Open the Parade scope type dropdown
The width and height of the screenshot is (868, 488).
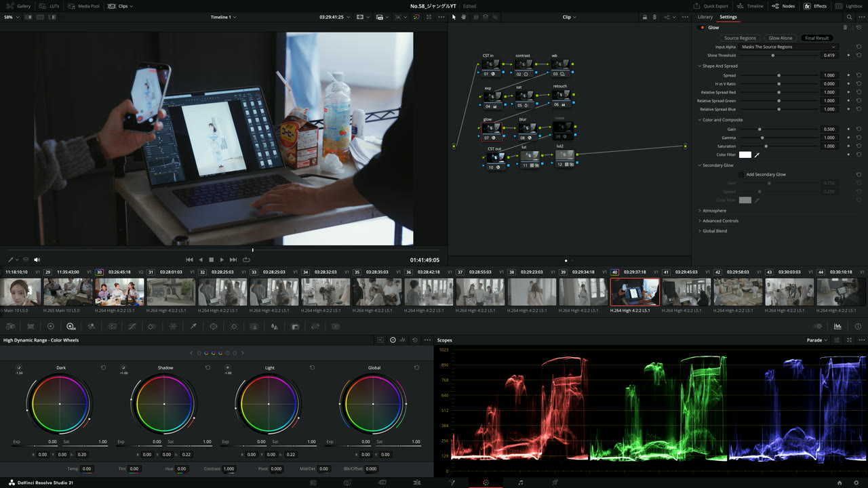[x=817, y=340]
